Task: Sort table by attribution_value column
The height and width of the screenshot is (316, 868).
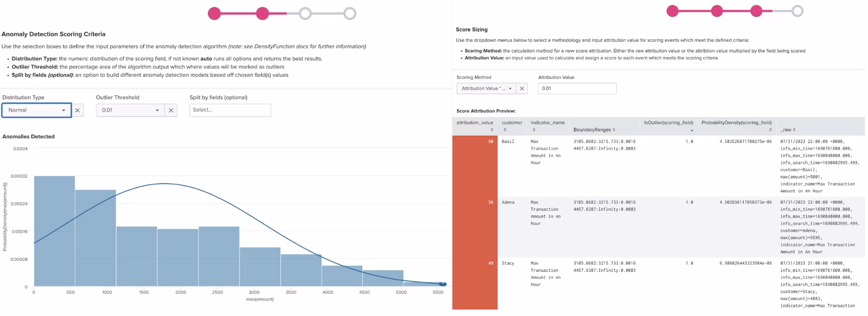Action: pyautogui.click(x=492, y=130)
